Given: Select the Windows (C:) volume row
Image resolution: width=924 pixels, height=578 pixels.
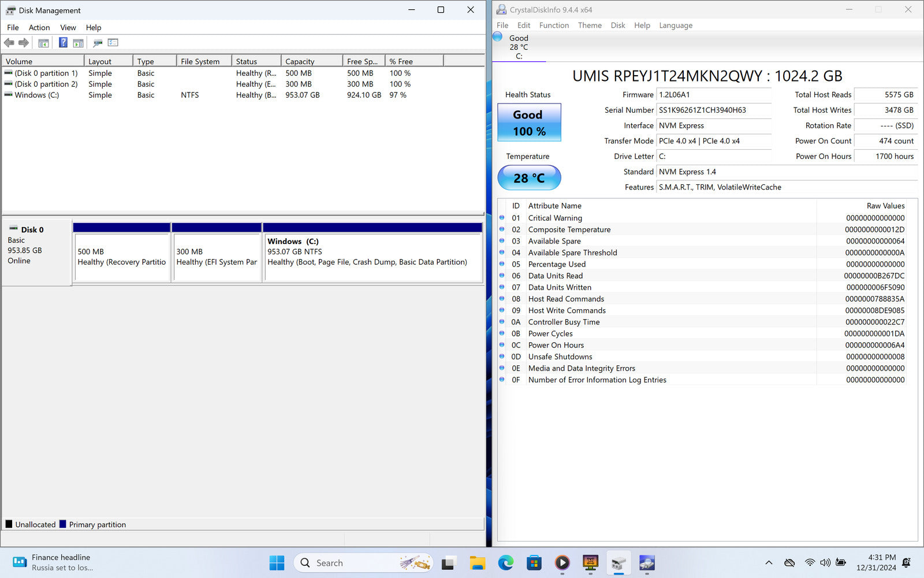Looking at the screenshot, I should click(243, 95).
